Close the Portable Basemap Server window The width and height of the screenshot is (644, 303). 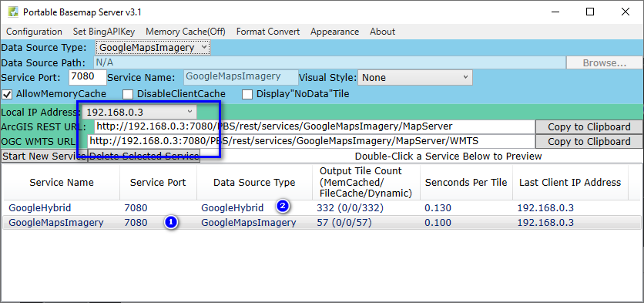(625, 12)
